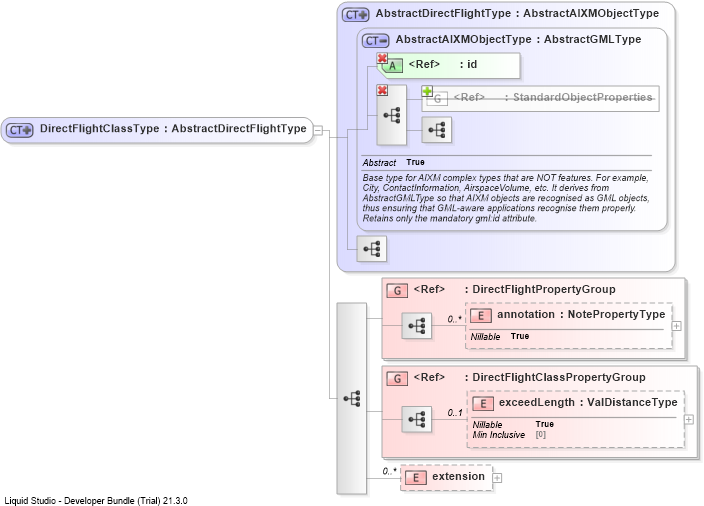Click the 0..* cardinality of annotation

click(454, 319)
